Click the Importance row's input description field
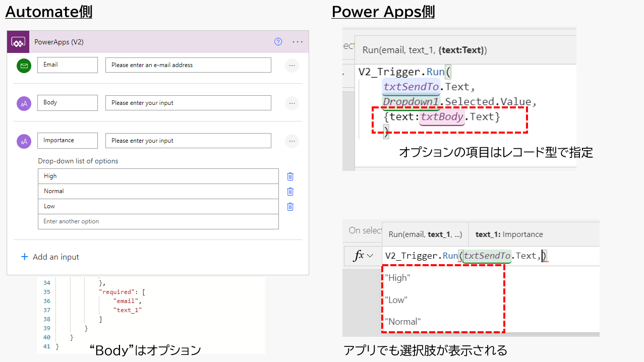The width and height of the screenshot is (644, 362). pyautogui.click(x=188, y=141)
